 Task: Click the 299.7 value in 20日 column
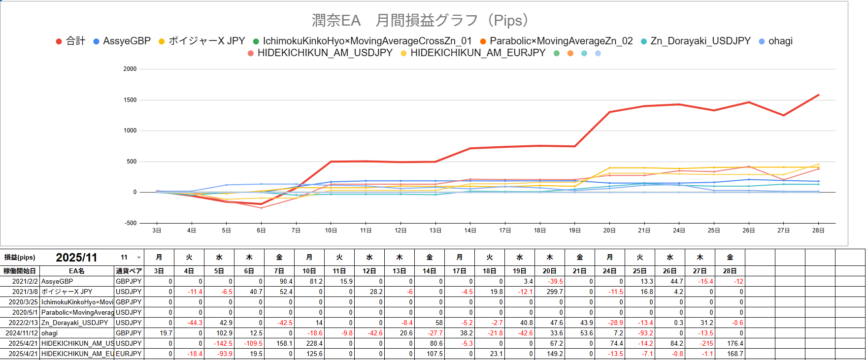[x=554, y=292]
